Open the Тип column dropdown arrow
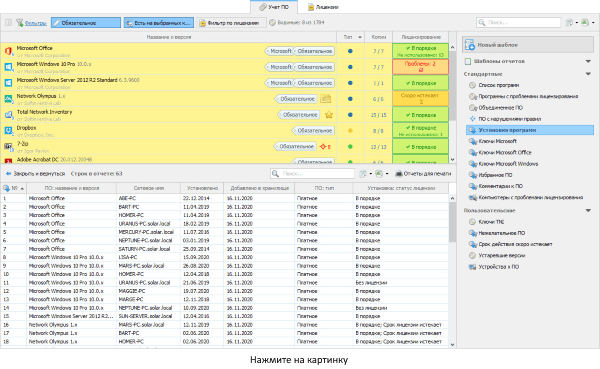600x369 pixels. click(360, 37)
